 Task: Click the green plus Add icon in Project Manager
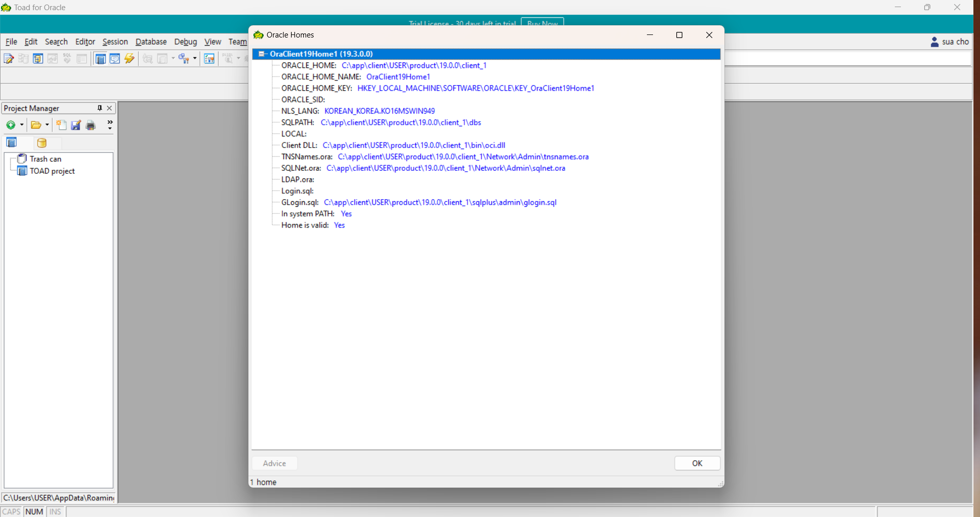[11, 125]
